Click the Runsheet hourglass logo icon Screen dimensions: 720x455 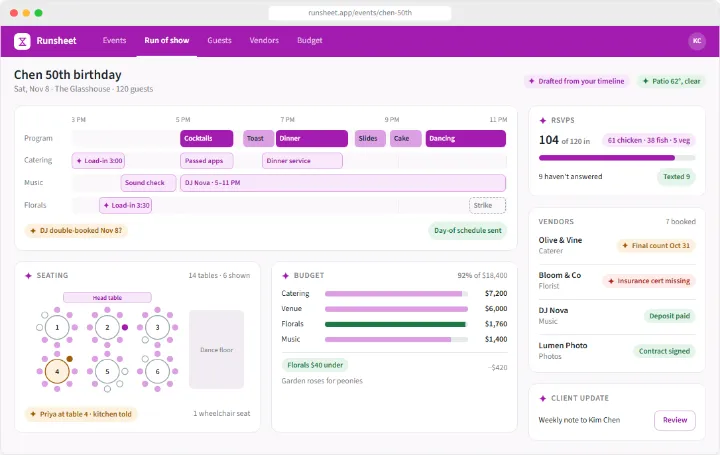point(22,41)
